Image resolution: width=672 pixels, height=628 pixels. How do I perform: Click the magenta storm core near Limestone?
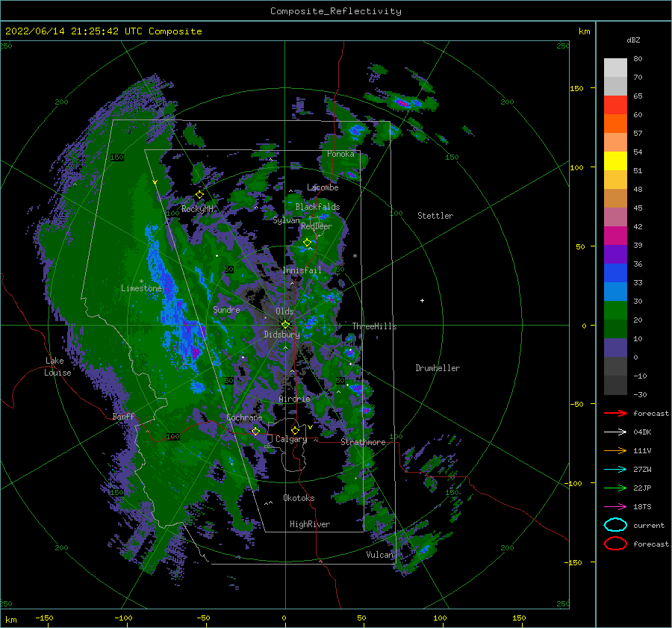[x=196, y=352]
